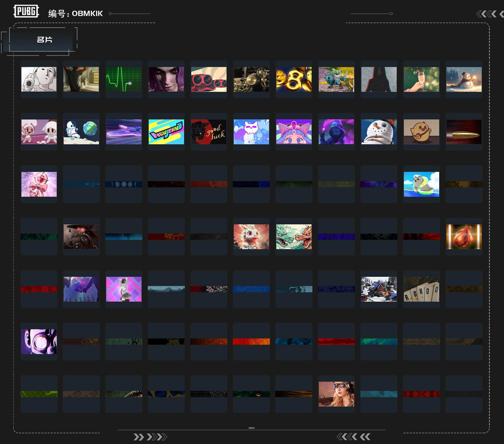Open the frog figurine nameplate
This screenshot has width=504, height=444.
[x=337, y=79]
